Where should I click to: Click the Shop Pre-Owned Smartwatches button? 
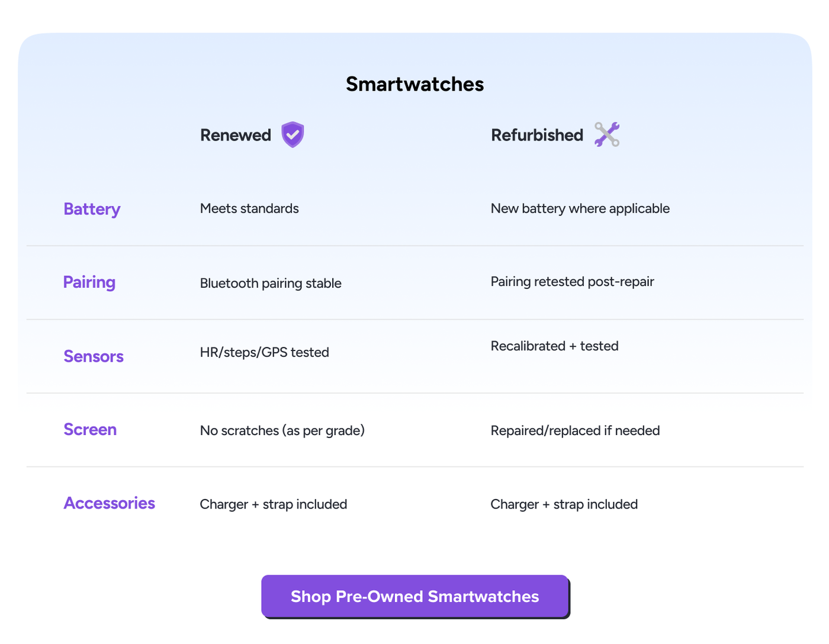415,596
